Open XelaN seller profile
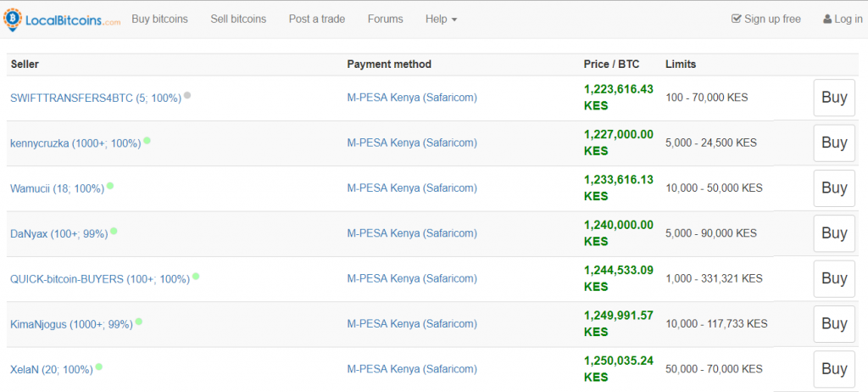This screenshot has width=868, height=392. (52, 370)
